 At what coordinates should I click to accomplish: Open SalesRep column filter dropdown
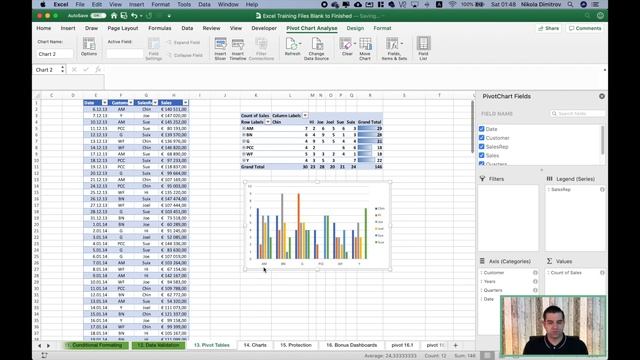click(x=155, y=103)
